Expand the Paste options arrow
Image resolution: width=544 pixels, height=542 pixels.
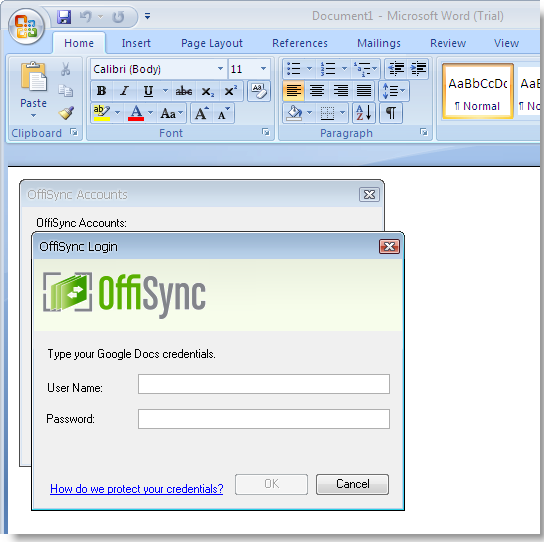pyautogui.click(x=33, y=116)
